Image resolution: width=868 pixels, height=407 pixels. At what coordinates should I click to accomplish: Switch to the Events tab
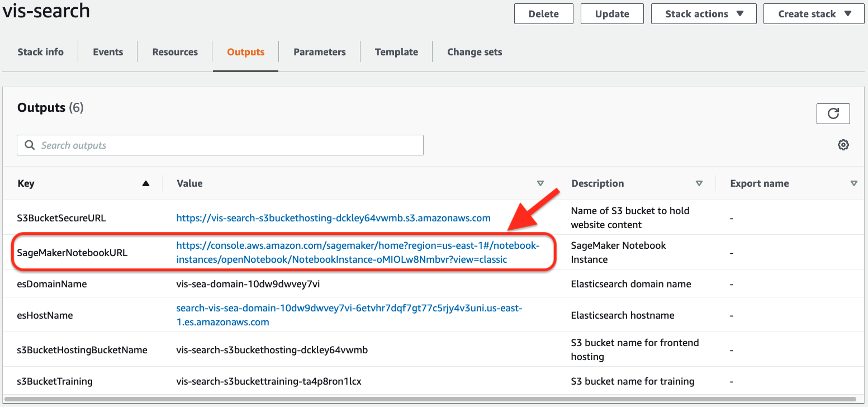(x=108, y=52)
